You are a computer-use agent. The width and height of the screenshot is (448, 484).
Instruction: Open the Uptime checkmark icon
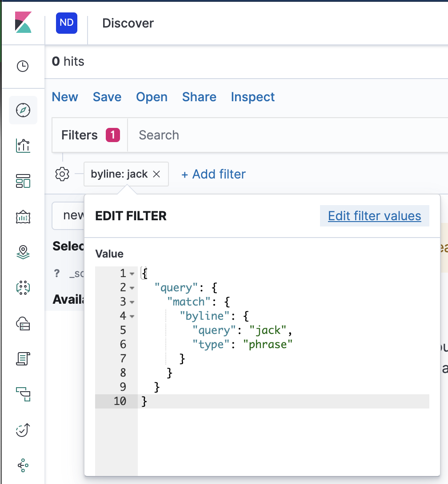pyautogui.click(x=23, y=430)
